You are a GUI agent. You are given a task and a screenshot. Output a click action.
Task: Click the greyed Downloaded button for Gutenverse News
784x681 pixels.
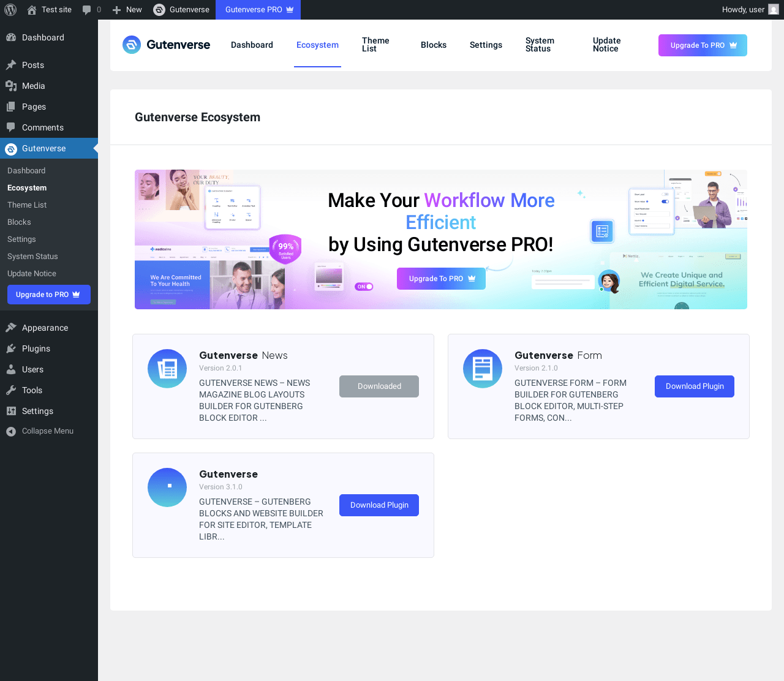(x=379, y=386)
